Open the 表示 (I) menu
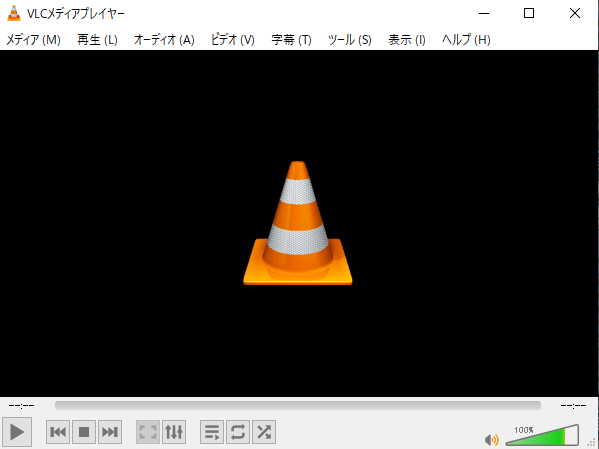The width and height of the screenshot is (599, 449). (406, 40)
